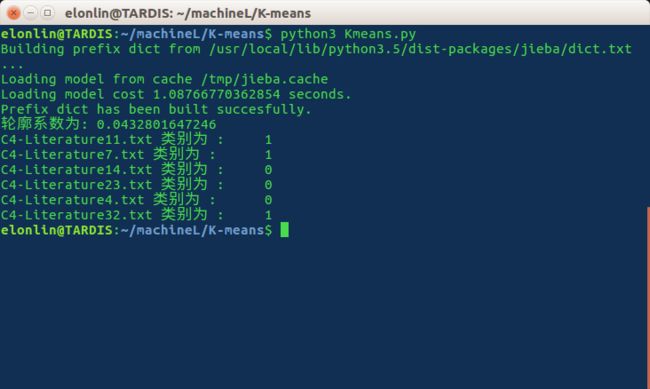
Task: Click the /tmp/jieba.cache text
Action: 264,79
